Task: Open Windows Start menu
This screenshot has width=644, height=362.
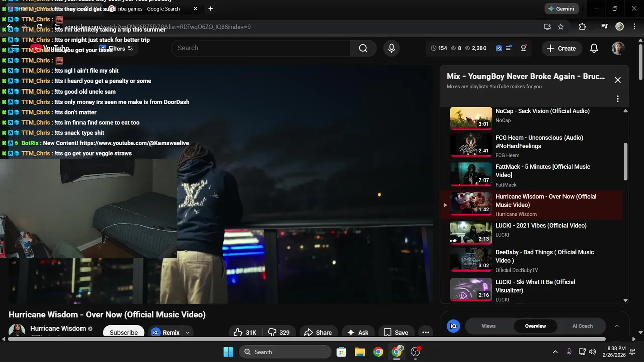Action: click(x=228, y=352)
